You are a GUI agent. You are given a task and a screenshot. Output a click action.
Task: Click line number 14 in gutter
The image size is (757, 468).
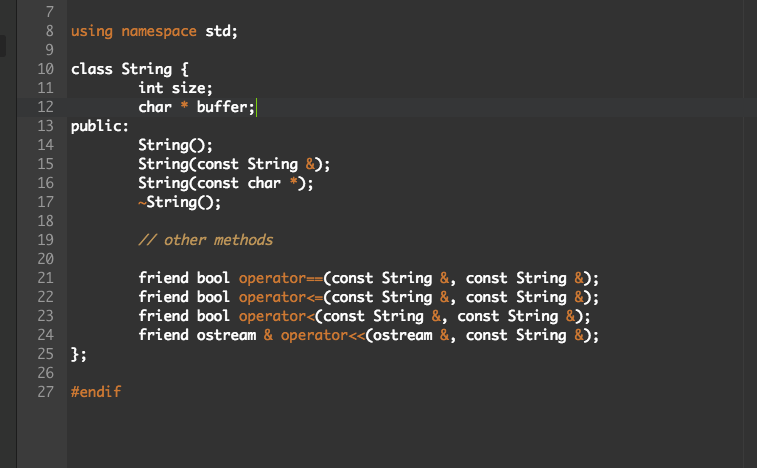click(45, 145)
